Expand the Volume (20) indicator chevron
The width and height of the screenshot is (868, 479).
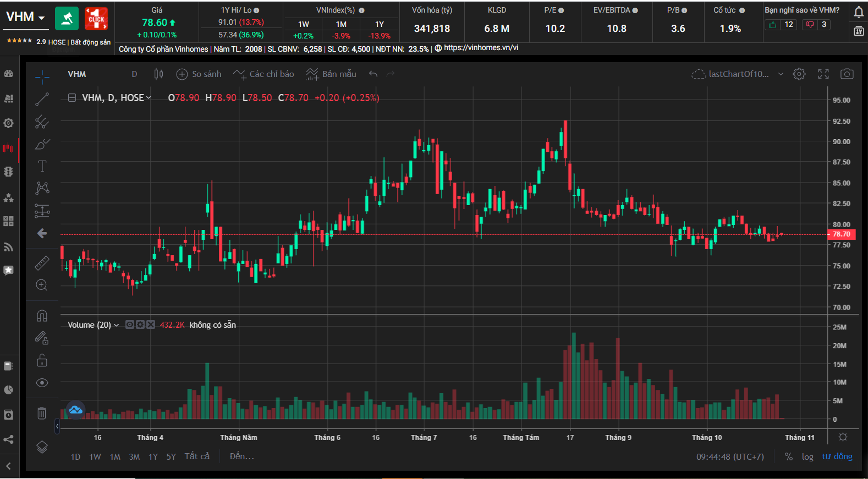coord(116,325)
